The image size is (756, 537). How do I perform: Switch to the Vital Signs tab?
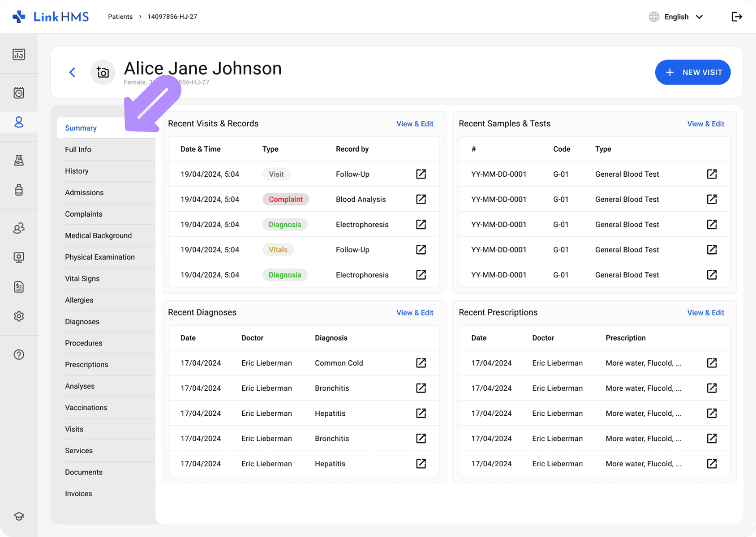[82, 278]
